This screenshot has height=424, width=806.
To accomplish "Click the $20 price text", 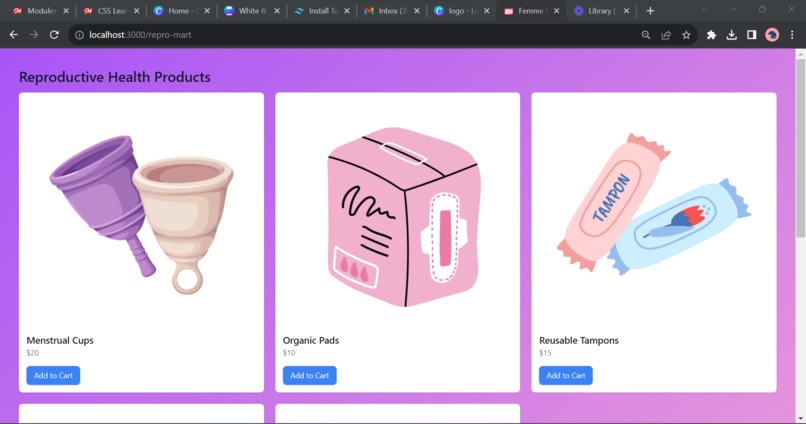I will point(32,353).
